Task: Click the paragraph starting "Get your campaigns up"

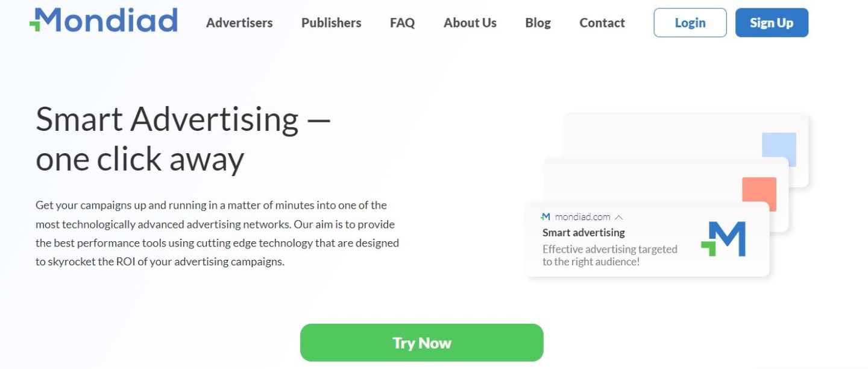Action: [217, 233]
